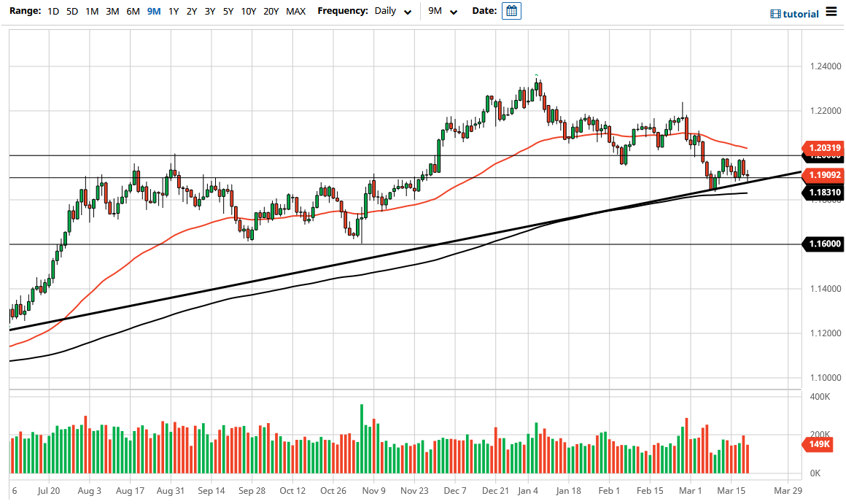This screenshot has height=504, width=846.
Task: Click the Mar 15 date label
Action: click(x=731, y=491)
